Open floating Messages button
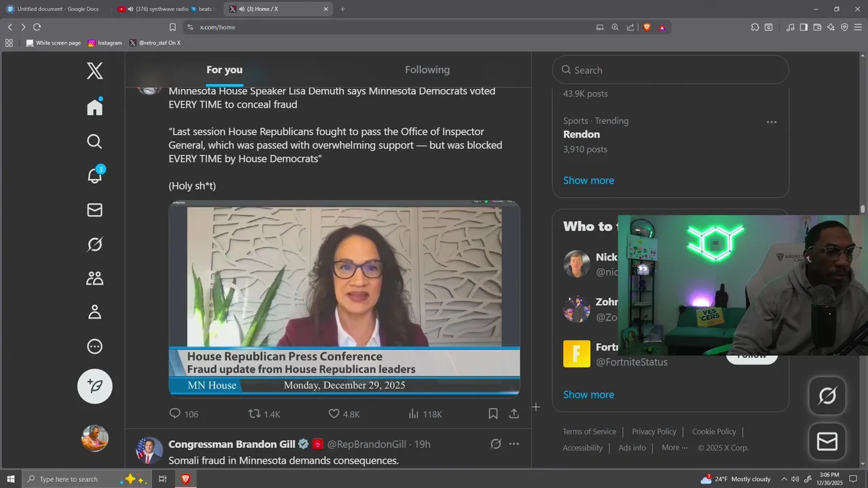This screenshot has height=488, width=868. click(x=827, y=442)
